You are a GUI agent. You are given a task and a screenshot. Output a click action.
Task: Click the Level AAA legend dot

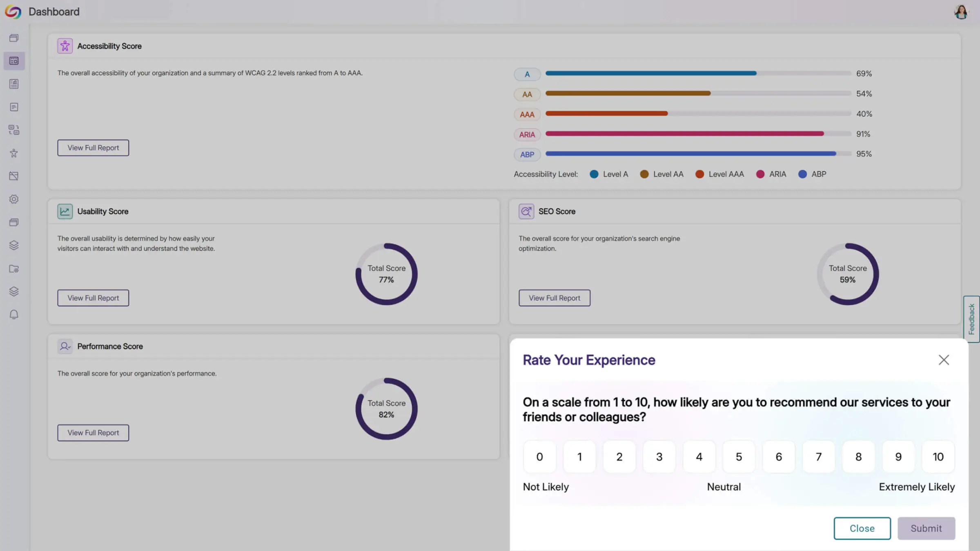(699, 174)
